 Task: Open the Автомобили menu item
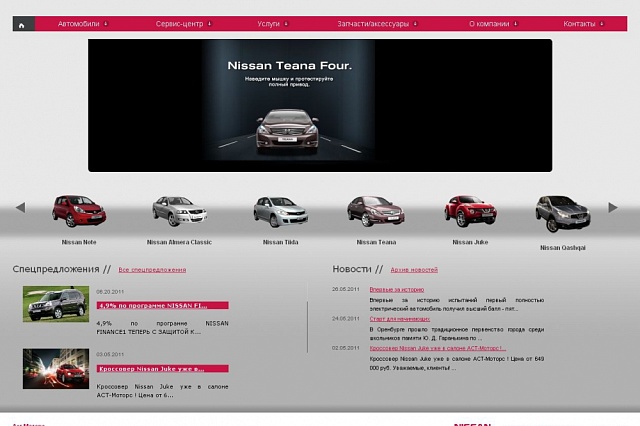pos(78,24)
